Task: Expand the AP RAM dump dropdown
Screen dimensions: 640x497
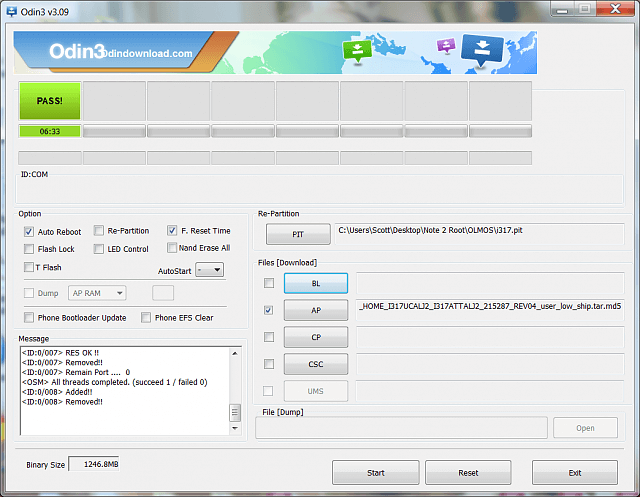Action: tap(97, 293)
